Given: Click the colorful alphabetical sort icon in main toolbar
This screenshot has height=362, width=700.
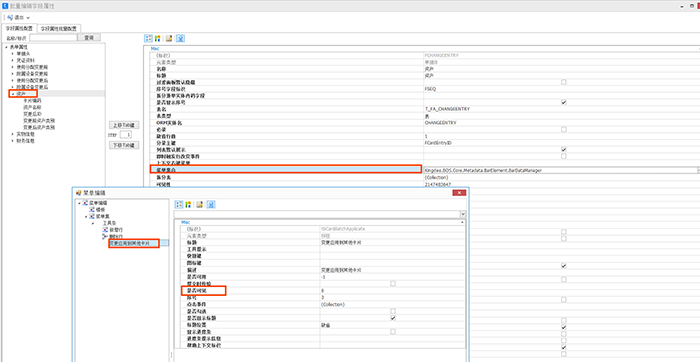Looking at the screenshot, I should point(157,38).
